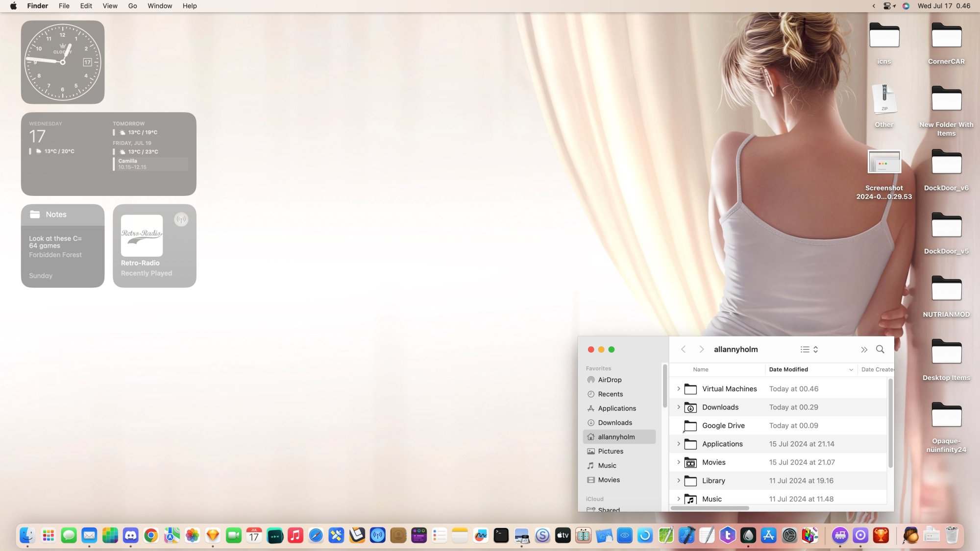Expand the Virtual Machines folder
The image size is (980, 551).
coord(679,389)
